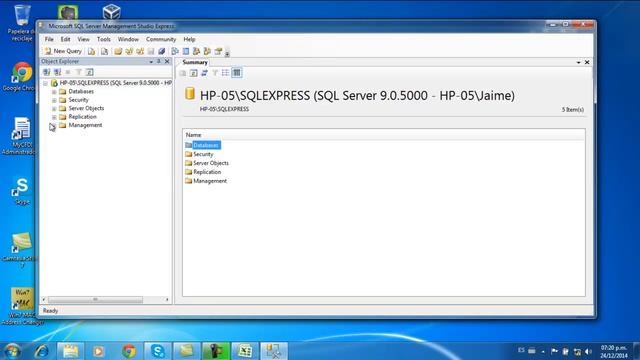
Task: Open the Windows Start menu
Action: [x=11, y=351]
